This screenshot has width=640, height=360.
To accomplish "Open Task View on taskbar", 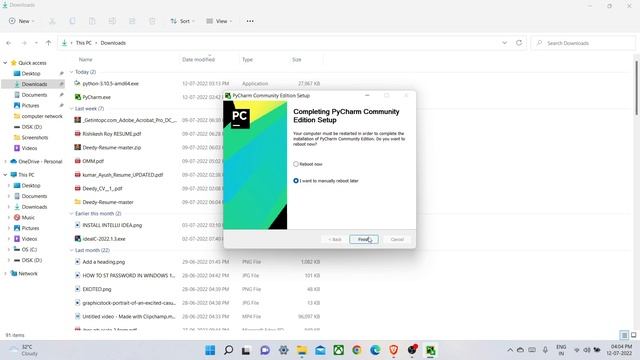I will coord(246,350).
